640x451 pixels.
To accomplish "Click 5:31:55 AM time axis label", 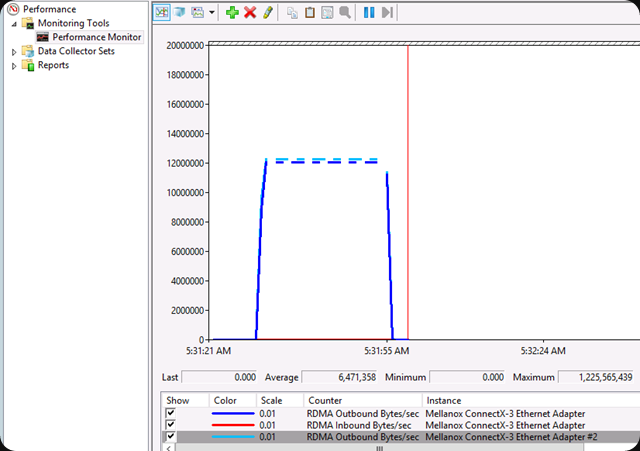I will point(386,351).
